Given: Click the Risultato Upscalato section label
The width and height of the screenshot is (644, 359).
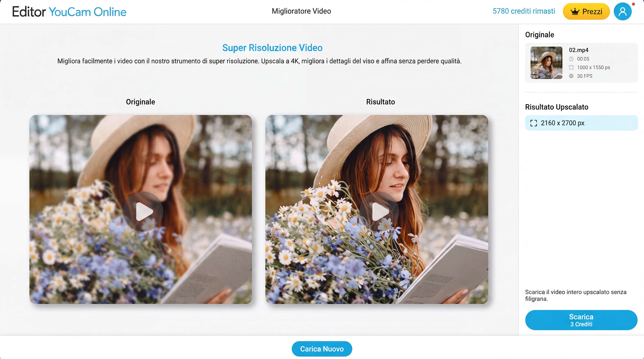Looking at the screenshot, I should tap(556, 107).
